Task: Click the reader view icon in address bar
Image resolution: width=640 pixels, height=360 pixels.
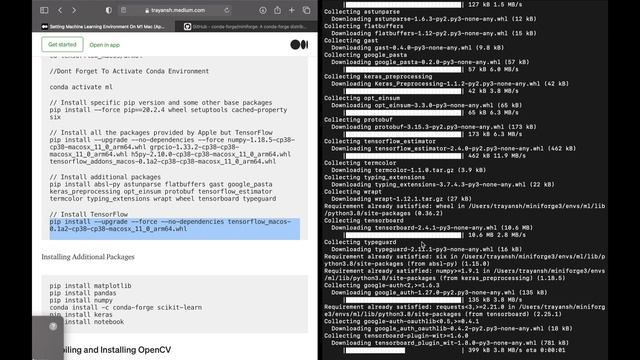Action: coord(124,10)
